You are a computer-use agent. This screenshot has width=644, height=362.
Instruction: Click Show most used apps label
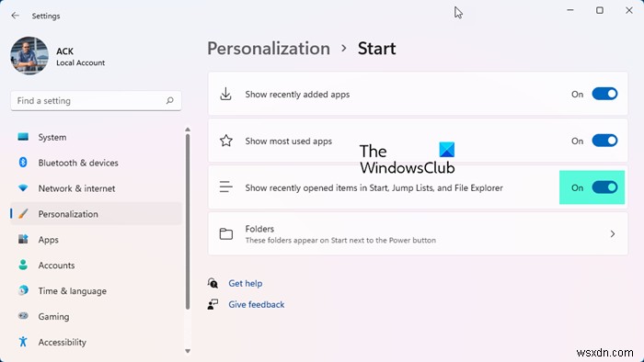pyautogui.click(x=288, y=141)
